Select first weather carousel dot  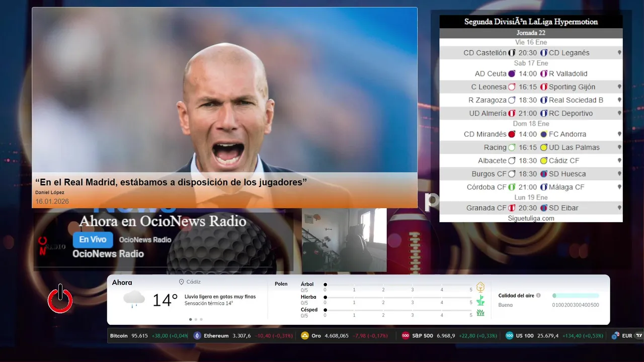[x=191, y=319]
